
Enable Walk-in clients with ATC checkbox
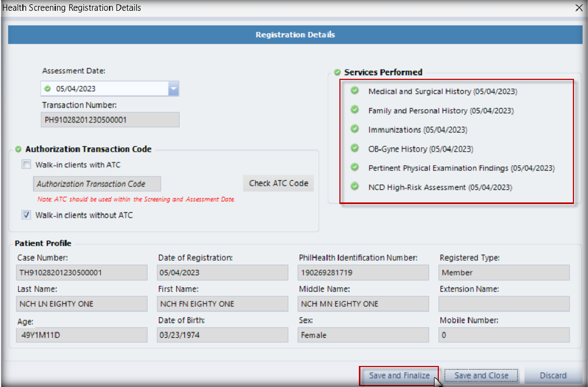[26, 165]
